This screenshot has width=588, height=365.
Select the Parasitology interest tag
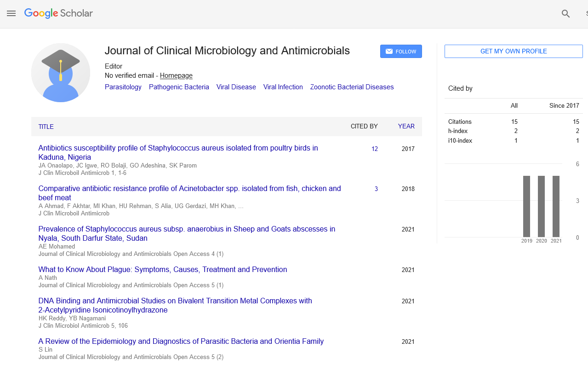tap(123, 87)
